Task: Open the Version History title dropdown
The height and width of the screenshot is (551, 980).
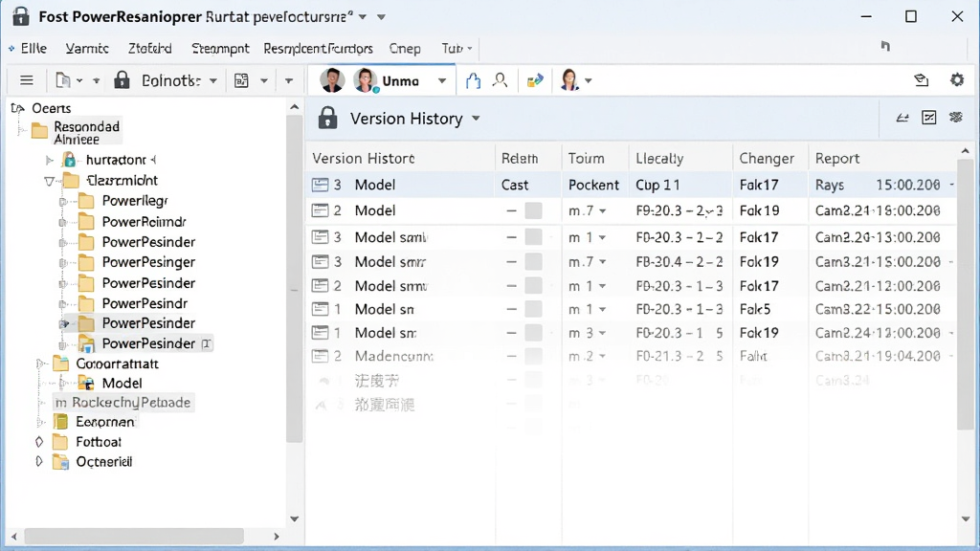Action: pos(476,118)
